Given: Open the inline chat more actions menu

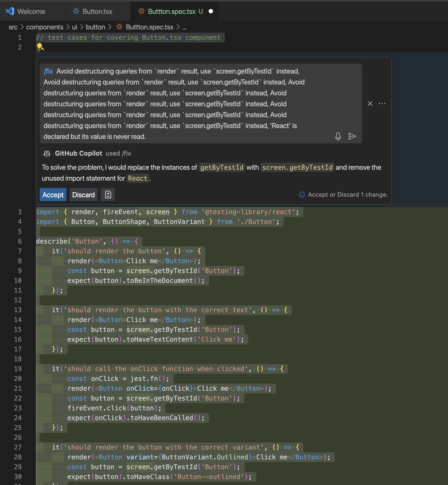Looking at the screenshot, I should [x=382, y=104].
